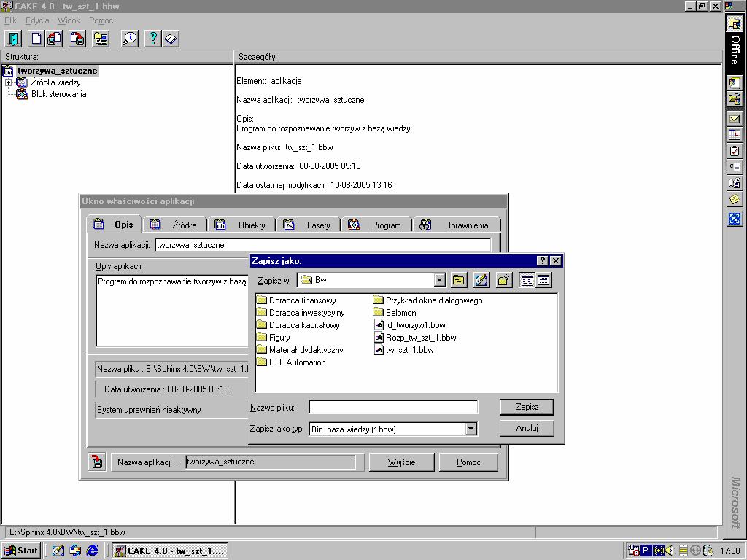747x560 pixels.
Task: Switch to the Fasety tab
Action: point(309,225)
